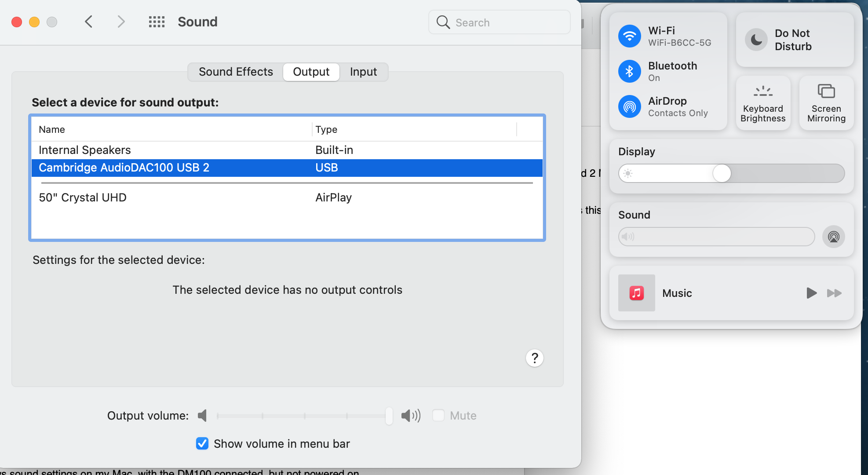The height and width of the screenshot is (475, 868).
Task: Open AirDrop options in Control Center
Action: (x=629, y=106)
